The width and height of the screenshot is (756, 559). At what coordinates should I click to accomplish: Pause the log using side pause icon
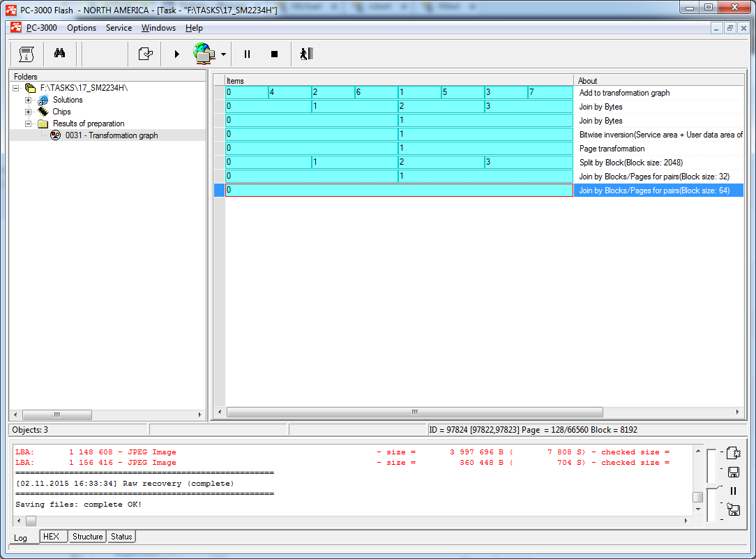click(733, 491)
